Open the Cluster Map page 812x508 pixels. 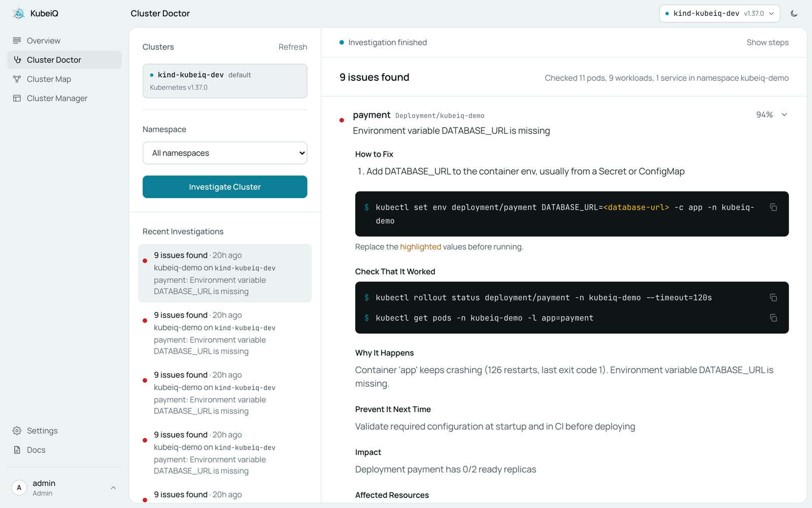(64, 79)
